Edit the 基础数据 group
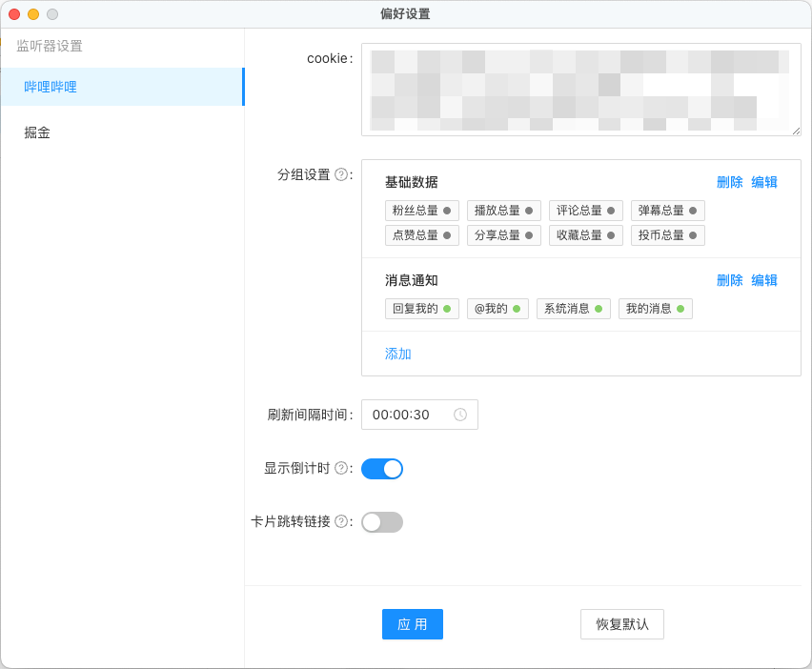 764,182
